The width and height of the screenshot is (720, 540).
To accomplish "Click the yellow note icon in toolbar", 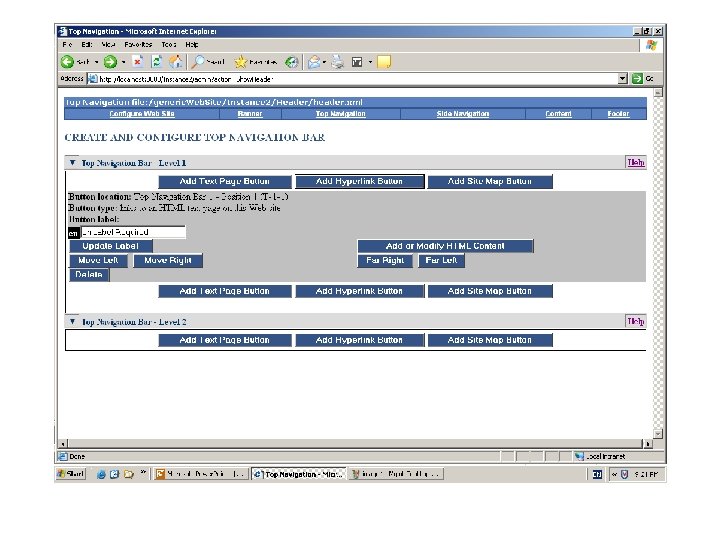I will click(x=384, y=62).
